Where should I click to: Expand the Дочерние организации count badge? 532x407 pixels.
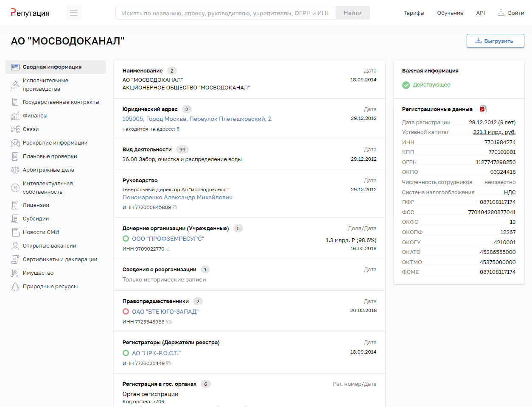pyautogui.click(x=238, y=229)
